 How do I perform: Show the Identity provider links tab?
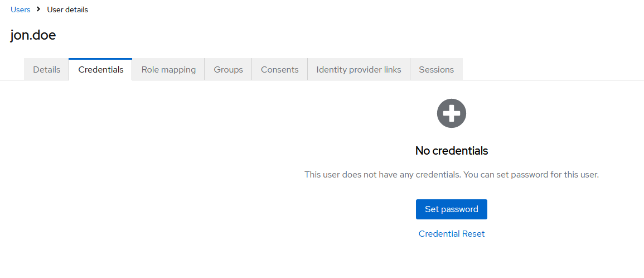[x=359, y=70]
